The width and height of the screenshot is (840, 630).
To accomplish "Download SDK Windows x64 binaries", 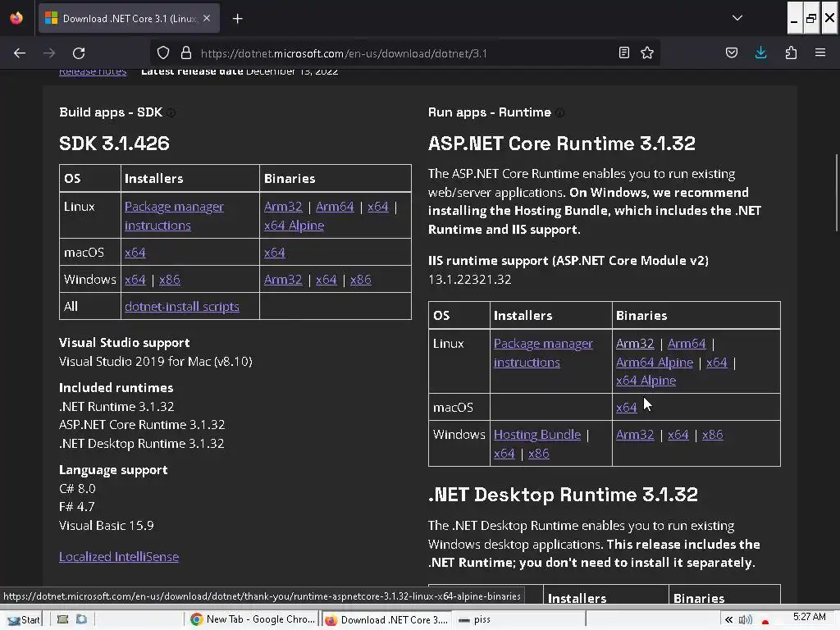I will 326,280.
